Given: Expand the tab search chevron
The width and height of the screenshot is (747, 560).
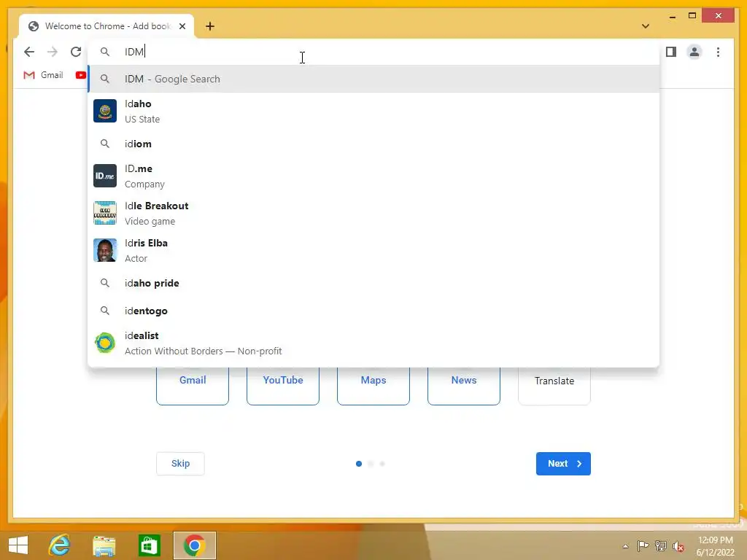Looking at the screenshot, I should click(x=646, y=26).
